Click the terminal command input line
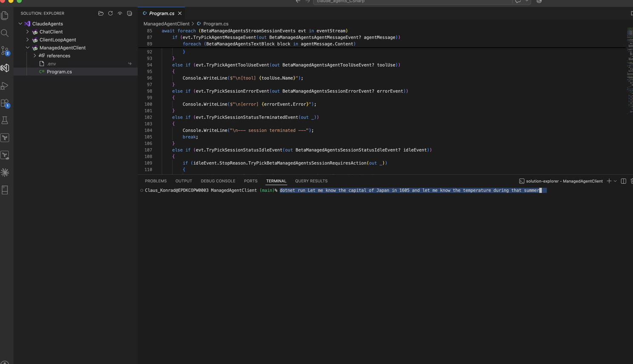This screenshot has height=364, width=633. 411,191
